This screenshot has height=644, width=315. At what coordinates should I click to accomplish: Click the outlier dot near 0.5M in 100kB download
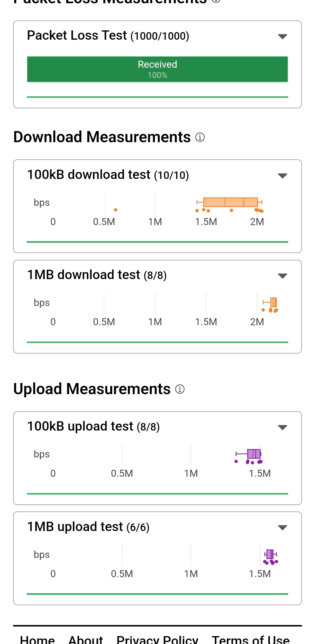point(116,210)
